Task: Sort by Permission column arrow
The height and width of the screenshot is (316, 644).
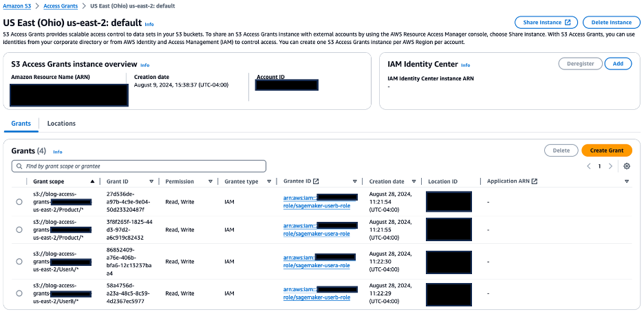Action: (x=211, y=181)
